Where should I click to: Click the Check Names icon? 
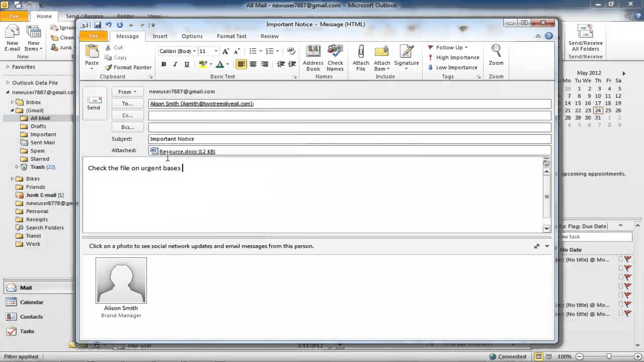(x=335, y=52)
